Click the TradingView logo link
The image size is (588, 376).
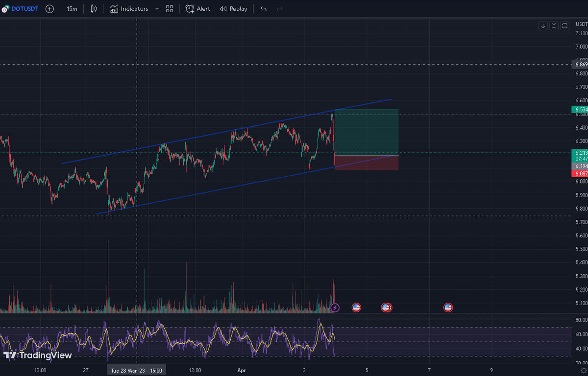[x=37, y=355]
